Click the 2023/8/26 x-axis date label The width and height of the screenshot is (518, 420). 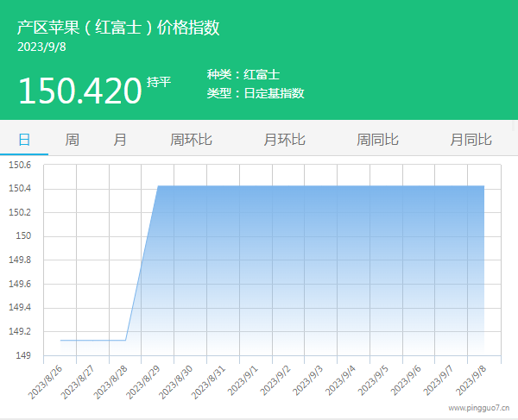[x=45, y=380]
